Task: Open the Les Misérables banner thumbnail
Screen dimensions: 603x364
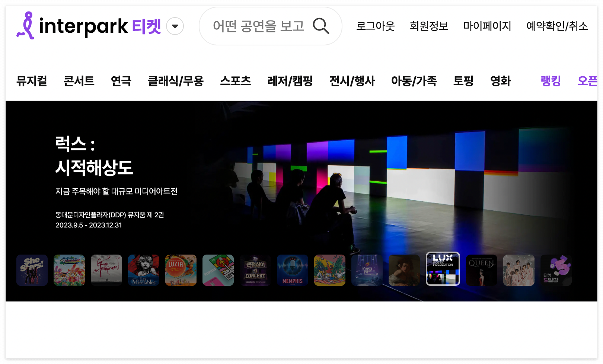Action: (x=144, y=270)
